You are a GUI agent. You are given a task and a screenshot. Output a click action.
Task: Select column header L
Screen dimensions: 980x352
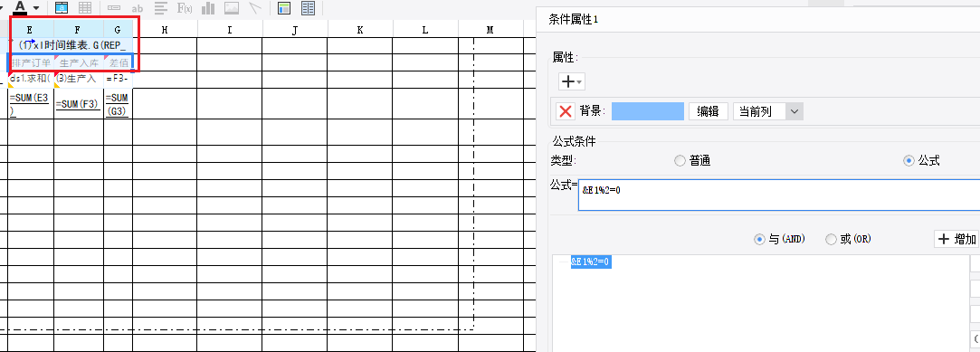point(425,29)
